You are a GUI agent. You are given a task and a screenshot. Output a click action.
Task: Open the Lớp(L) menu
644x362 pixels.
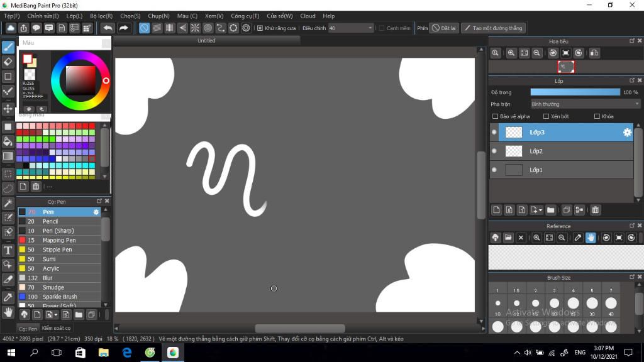74,16
